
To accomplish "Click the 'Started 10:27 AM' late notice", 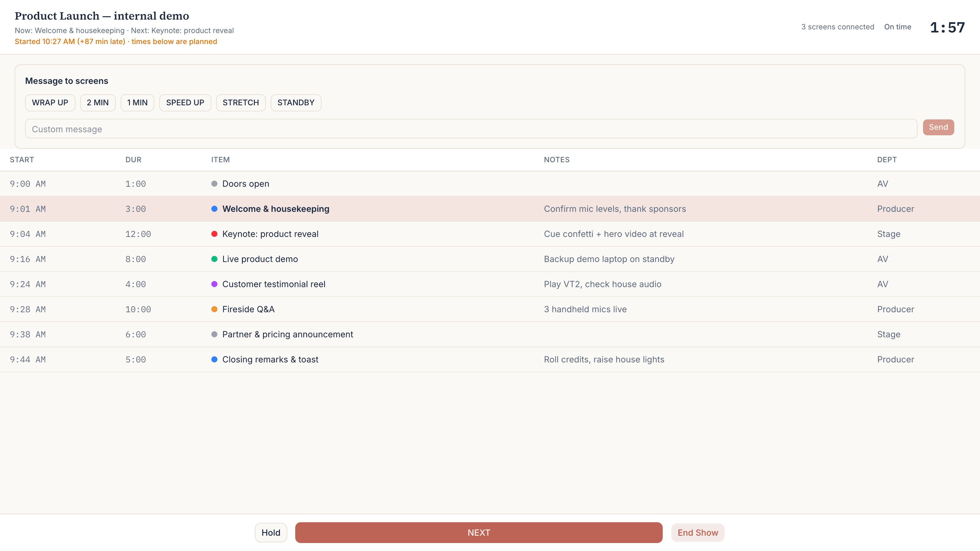I will click(116, 41).
